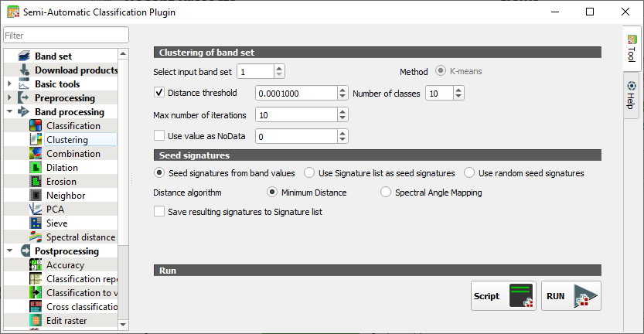Click the Filter search field
The height and width of the screenshot is (334, 644).
pos(66,36)
